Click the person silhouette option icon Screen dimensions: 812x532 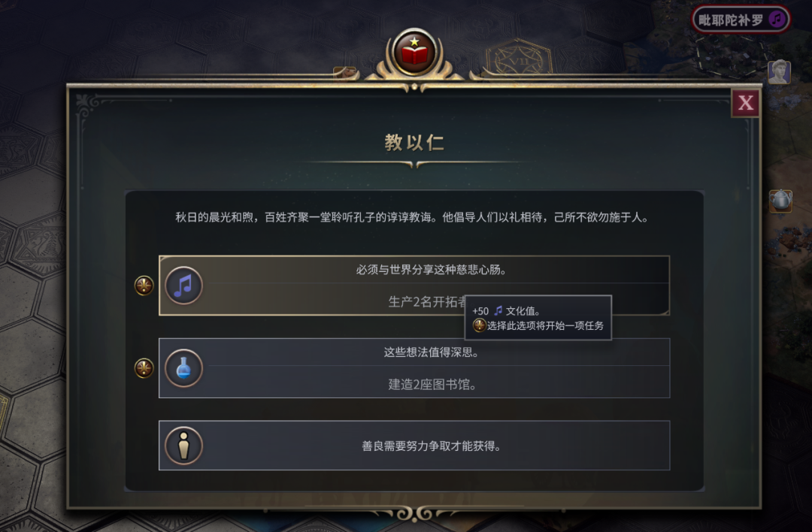point(183,446)
